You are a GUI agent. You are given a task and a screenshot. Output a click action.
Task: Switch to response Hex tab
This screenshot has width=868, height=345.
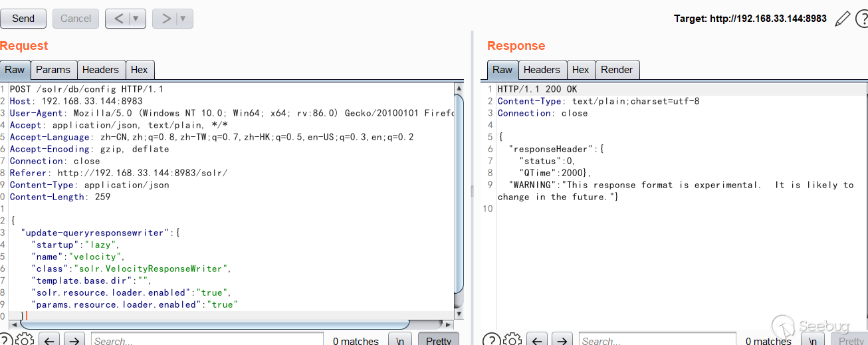click(580, 70)
